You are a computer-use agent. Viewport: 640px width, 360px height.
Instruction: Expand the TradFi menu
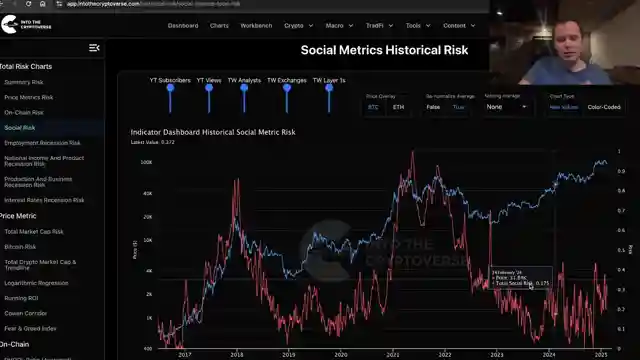tap(379, 25)
